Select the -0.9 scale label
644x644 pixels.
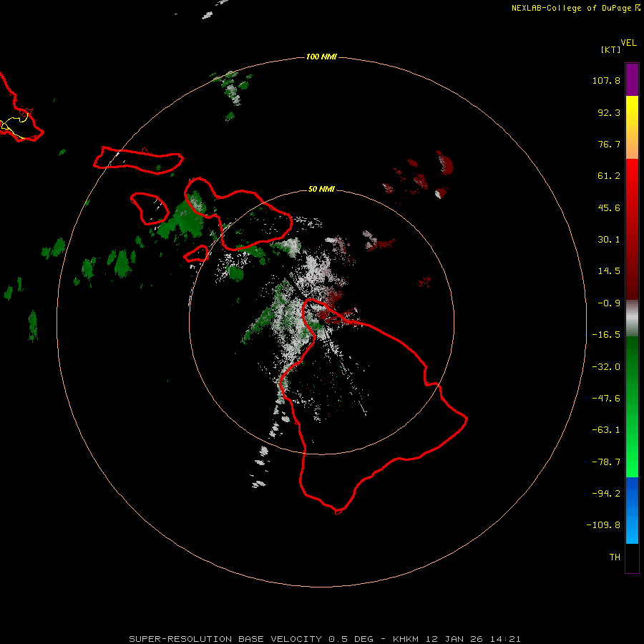(x=609, y=303)
